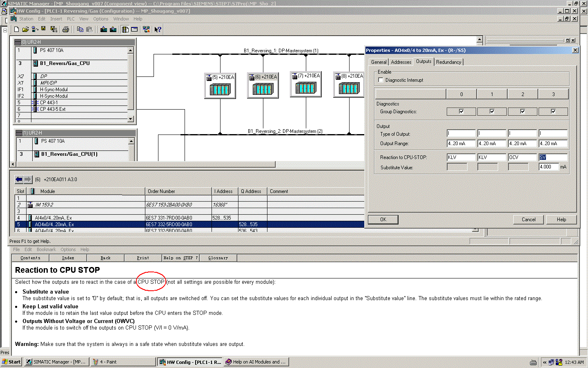588x368 pixels.
Task: Click the Substitute Value field showing 4.000
Action: (x=549, y=167)
